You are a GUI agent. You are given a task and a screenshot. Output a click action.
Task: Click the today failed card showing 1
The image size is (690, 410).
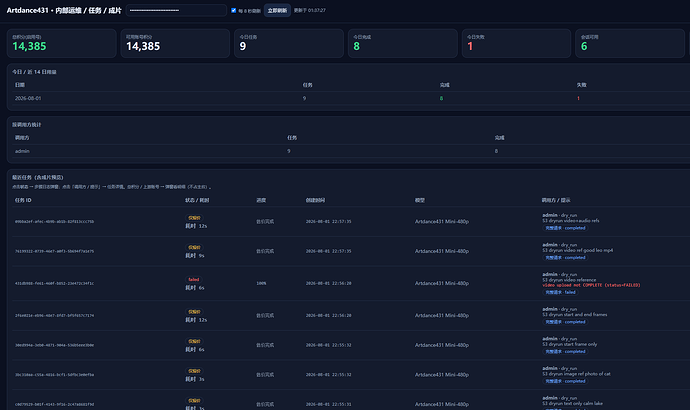click(x=516, y=43)
